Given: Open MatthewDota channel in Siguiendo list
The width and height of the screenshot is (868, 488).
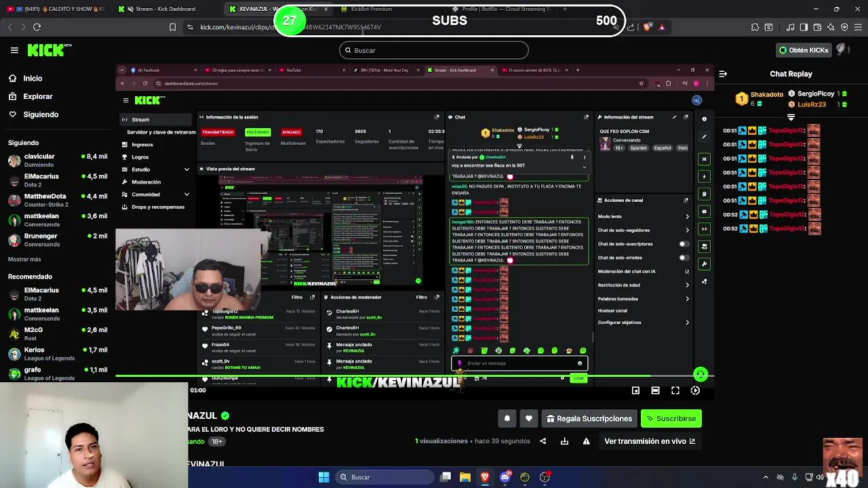Looking at the screenshot, I should (58, 201).
